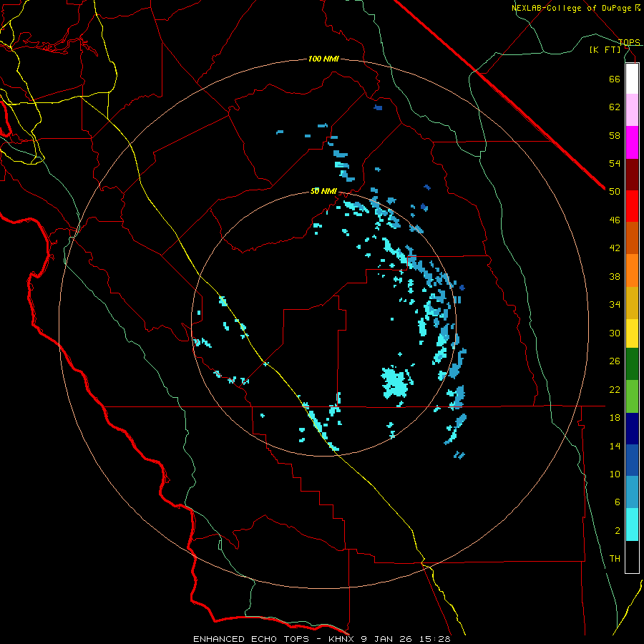Click the TOPS legend title
Screen dimensions: 644x644
tap(629, 42)
